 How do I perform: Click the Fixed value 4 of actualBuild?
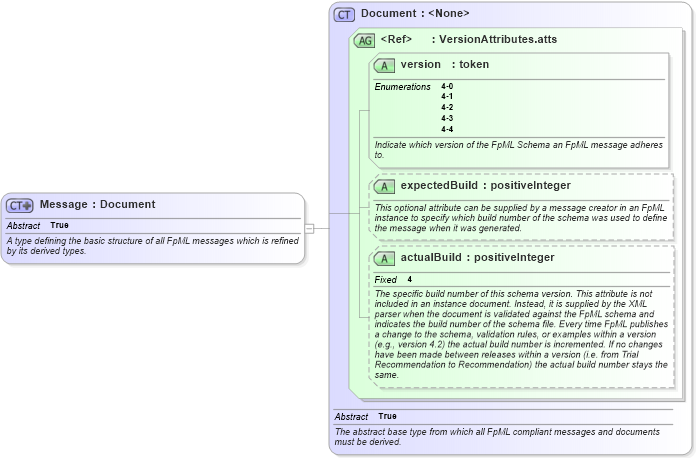(410, 279)
